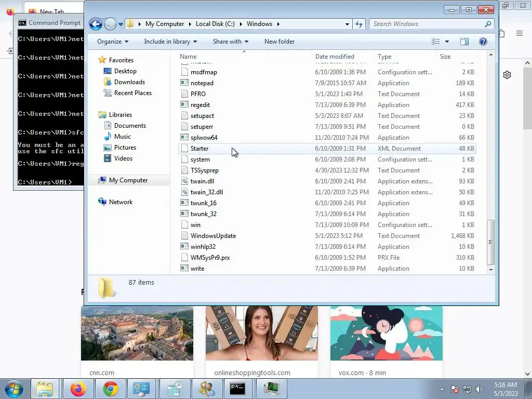Expand the My Computer breadcrumb arrow
Image resolution: width=532 pixels, height=399 pixels.
(x=189, y=24)
